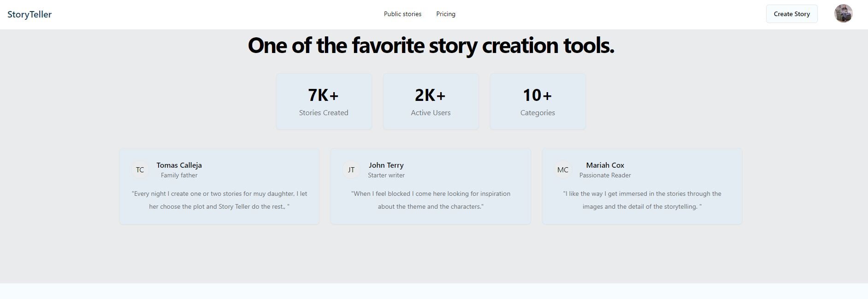
Task: Click the name John Terry
Action: point(386,165)
